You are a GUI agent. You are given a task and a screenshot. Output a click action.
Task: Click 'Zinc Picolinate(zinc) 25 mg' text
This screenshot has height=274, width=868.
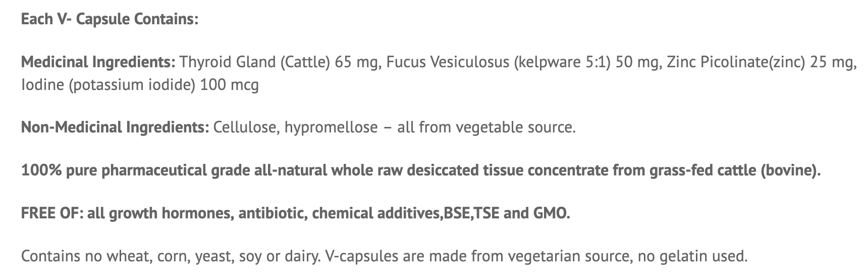(x=761, y=62)
